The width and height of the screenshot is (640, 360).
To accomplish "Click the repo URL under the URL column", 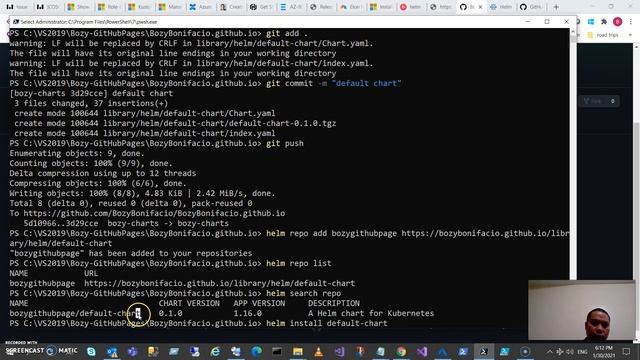I will tap(220, 283).
